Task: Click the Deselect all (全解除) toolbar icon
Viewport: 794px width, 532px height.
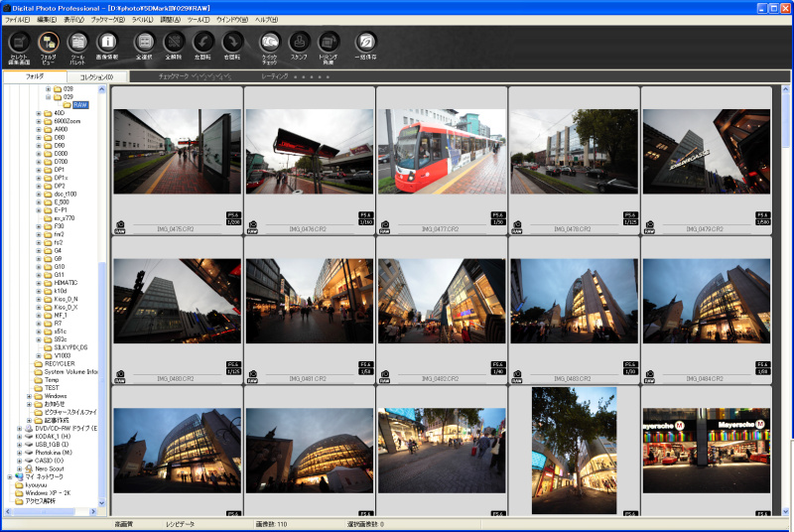Action: click(174, 43)
